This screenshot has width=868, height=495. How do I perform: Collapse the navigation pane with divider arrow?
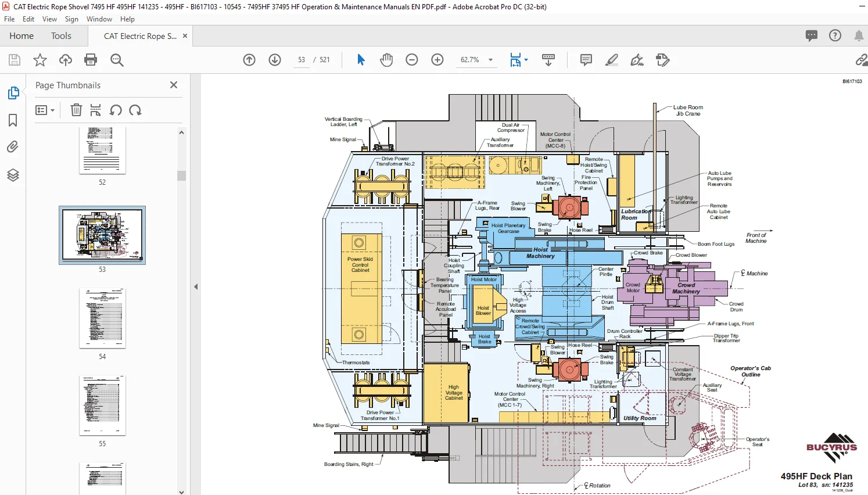196,286
